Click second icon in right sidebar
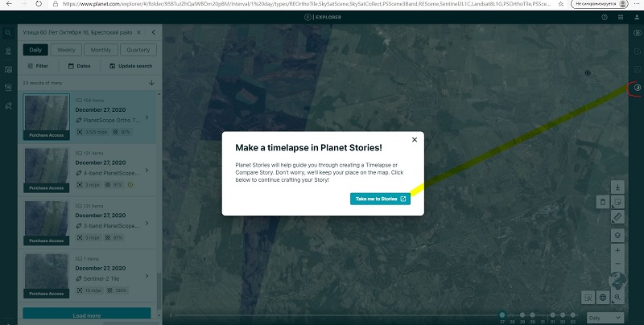The width and height of the screenshot is (644, 325). [638, 51]
